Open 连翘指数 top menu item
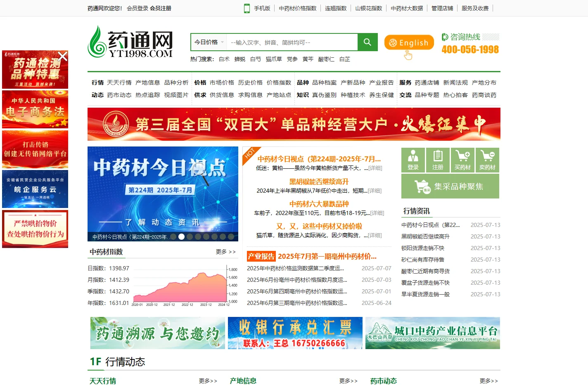Screen dimensions: 588x385 (336, 8)
